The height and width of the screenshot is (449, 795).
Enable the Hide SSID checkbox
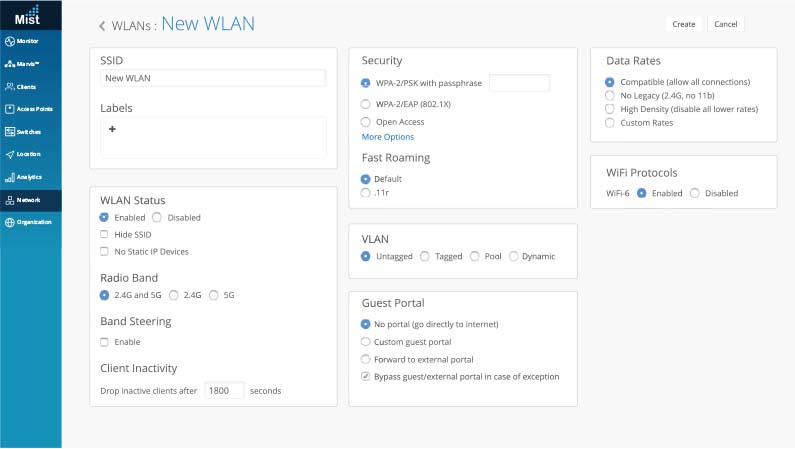[104, 234]
